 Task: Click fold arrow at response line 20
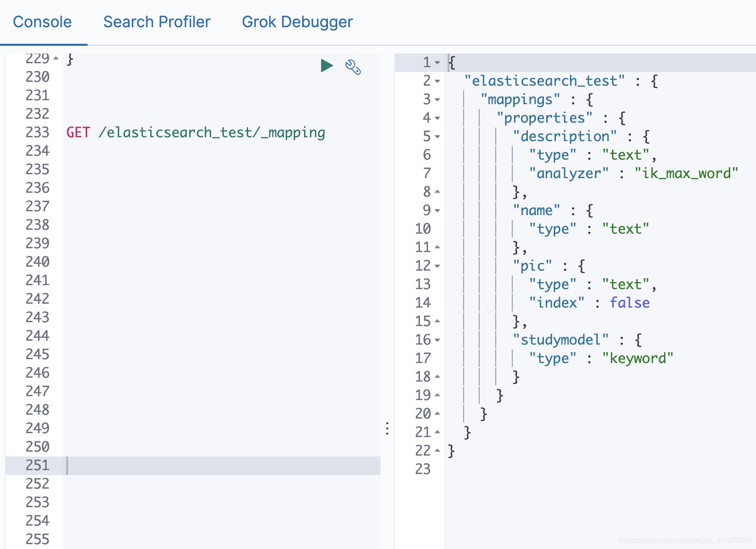pyautogui.click(x=437, y=414)
